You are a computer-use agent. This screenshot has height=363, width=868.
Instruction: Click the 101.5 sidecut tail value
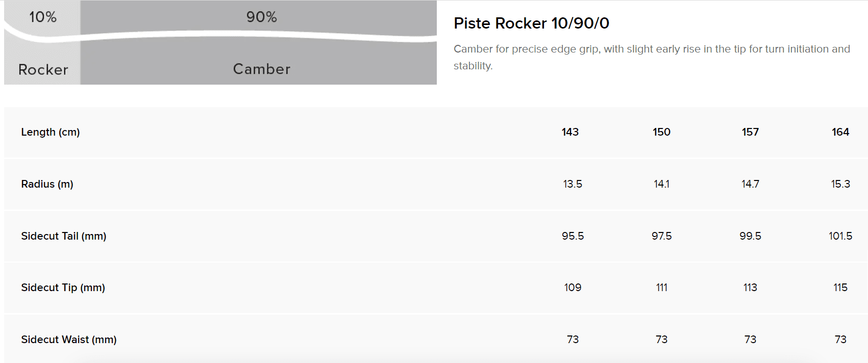coord(840,236)
